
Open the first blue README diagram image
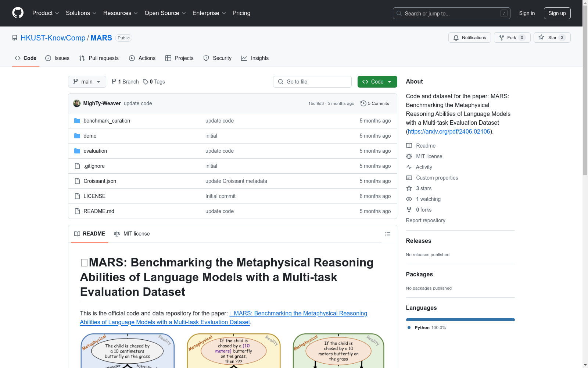tap(128, 350)
